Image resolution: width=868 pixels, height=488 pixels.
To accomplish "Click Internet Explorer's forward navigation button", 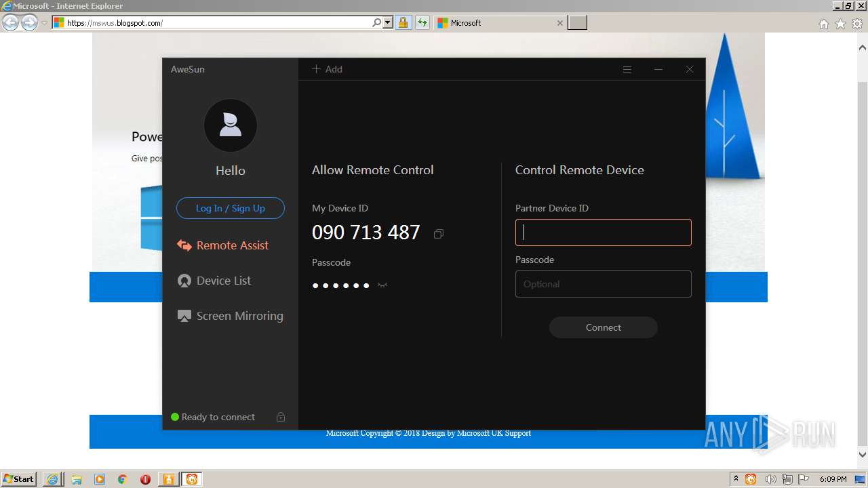I will [x=29, y=23].
